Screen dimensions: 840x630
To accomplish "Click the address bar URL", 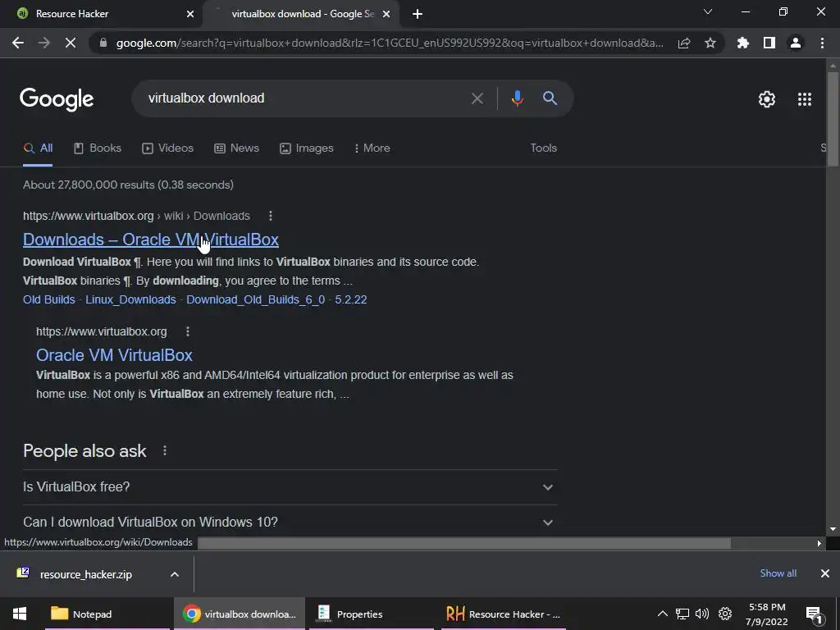I will click(390, 43).
